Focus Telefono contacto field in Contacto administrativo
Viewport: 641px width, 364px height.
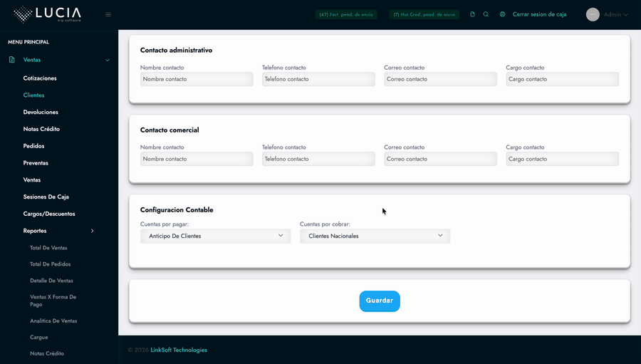pyautogui.click(x=318, y=79)
